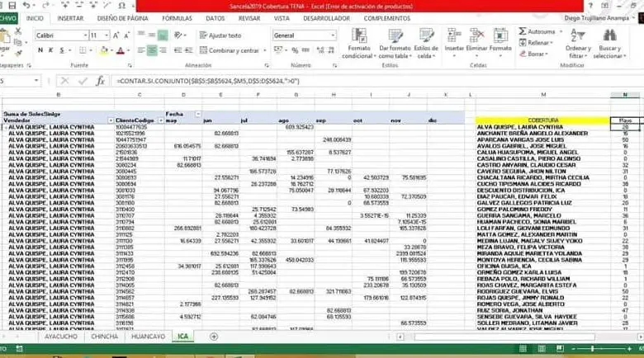Open the Insert Function fx dialog

[x=100, y=81]
